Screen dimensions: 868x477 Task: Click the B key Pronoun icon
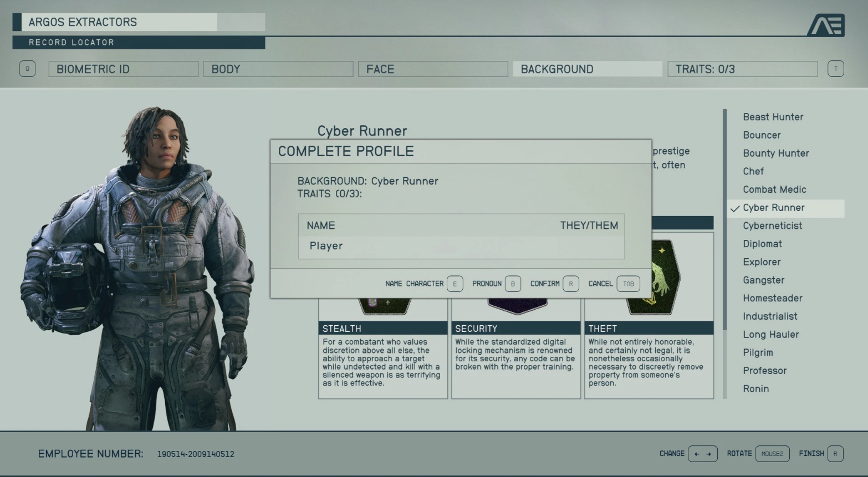click(x=513, y=284)
